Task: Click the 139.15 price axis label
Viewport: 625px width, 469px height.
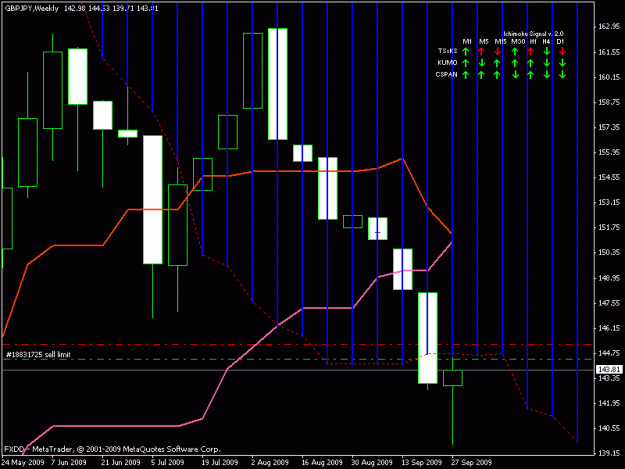Action: (609, 453)
